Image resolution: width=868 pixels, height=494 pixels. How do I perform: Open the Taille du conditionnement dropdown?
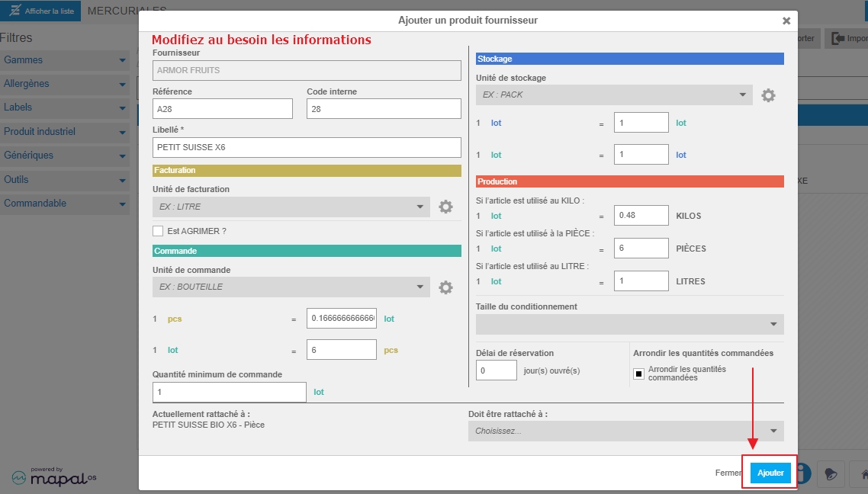pos(630,324)
